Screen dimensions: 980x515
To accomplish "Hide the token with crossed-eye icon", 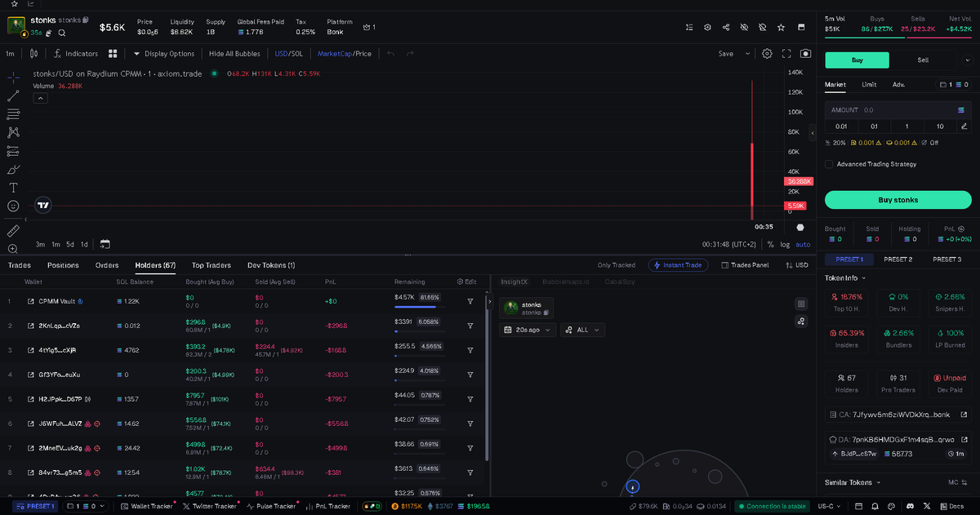I will click(744, 27).
